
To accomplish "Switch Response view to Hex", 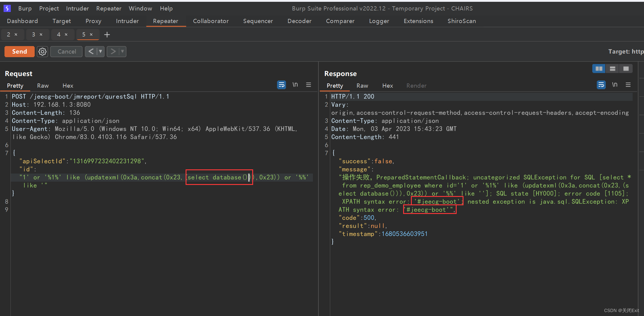I will pos(388,86).
